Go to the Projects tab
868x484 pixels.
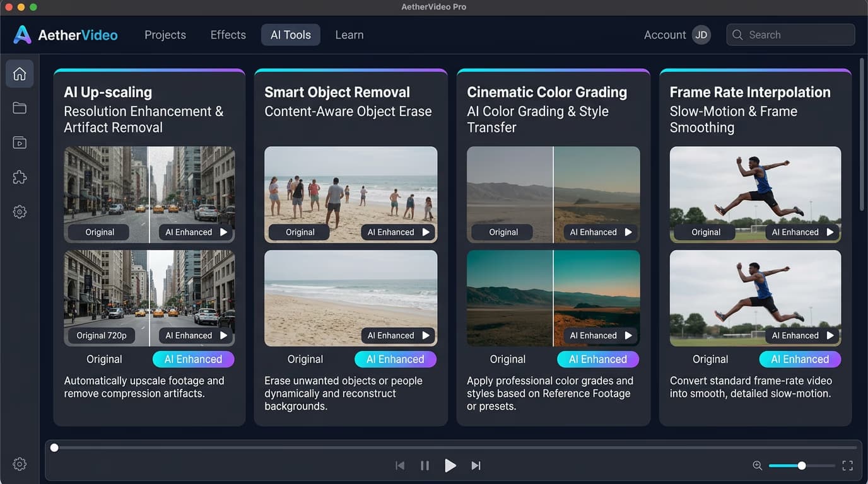click(x=165, y=35)
